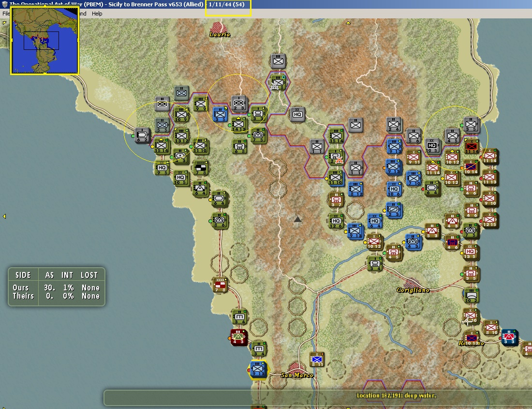Screen dimensions: 532x409
Task: Select the blue 8-12 regiment
Action: 355,189
